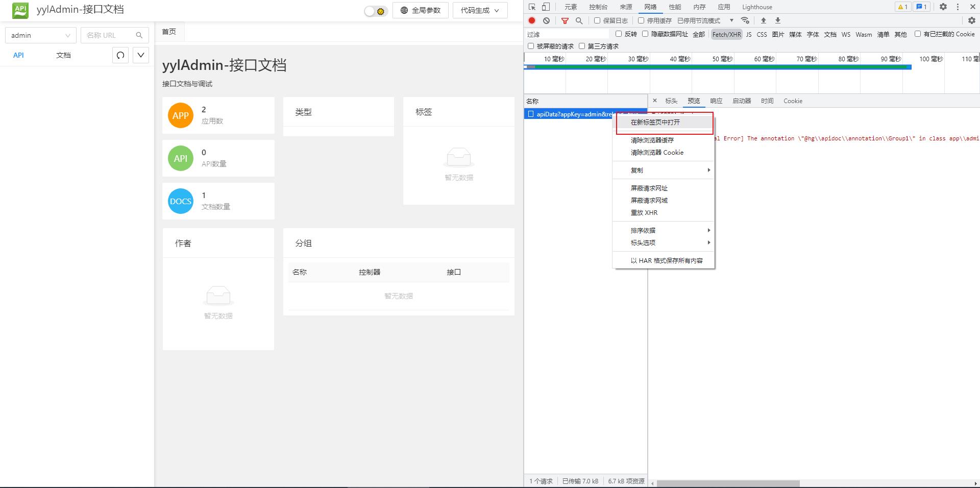
Task: Click the refresh icon in the API sidebar
Action: [x=120, y=55]
